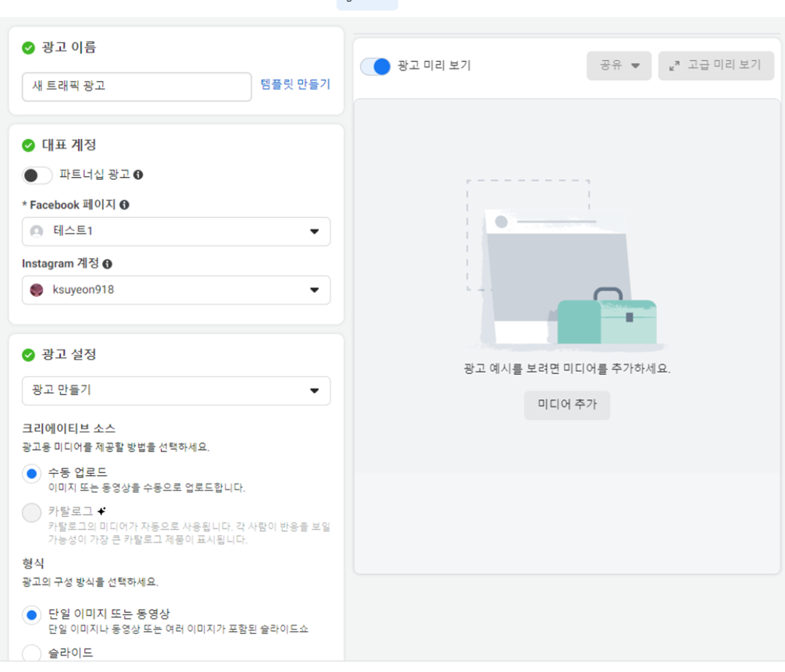Open 고급 미리 보기
Viewport: 785px width, 672px height.
pos(716,65)
